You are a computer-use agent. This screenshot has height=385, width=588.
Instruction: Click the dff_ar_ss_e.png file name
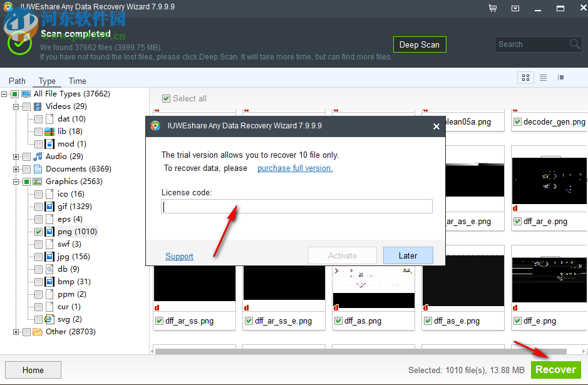point(283,321)
